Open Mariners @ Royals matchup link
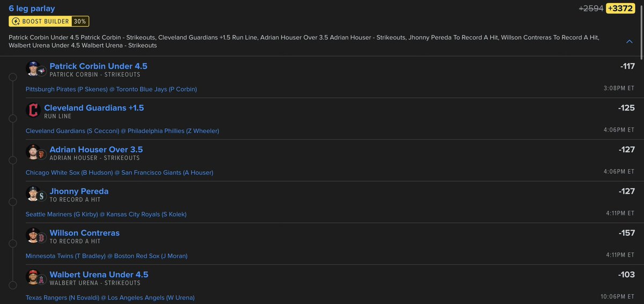Image resolution: width=644 pixels, height=304 pixels. click(106, 214)
